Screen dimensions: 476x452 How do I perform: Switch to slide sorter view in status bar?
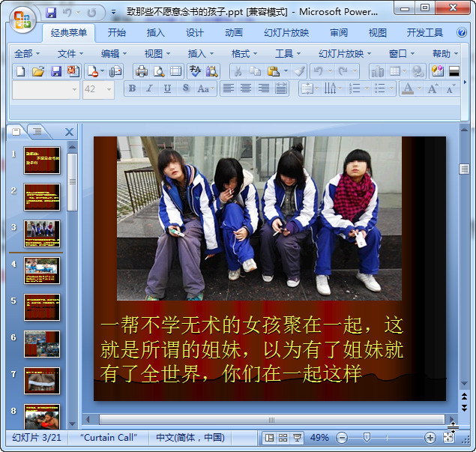click(283, 438)
